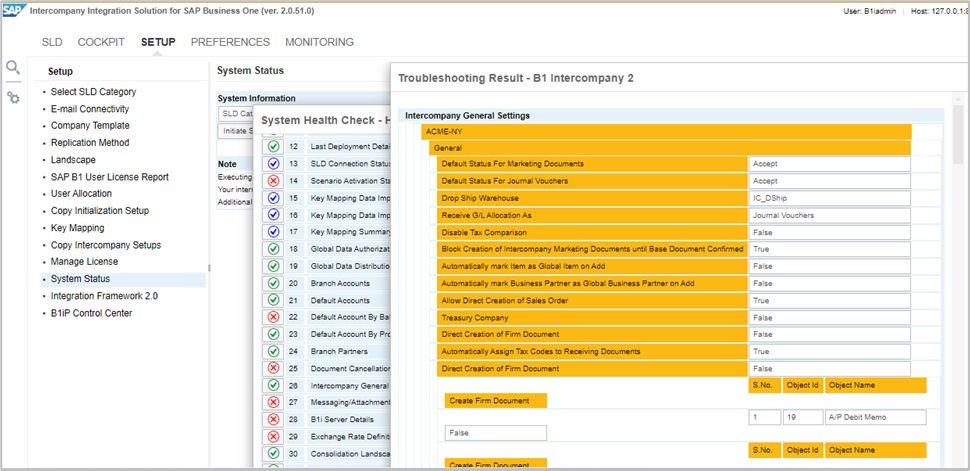The height and width of the screenshot is (471, 970).
Task: Open the MONITORING tab
Action: pyautogui.click(x=319, y=42)
